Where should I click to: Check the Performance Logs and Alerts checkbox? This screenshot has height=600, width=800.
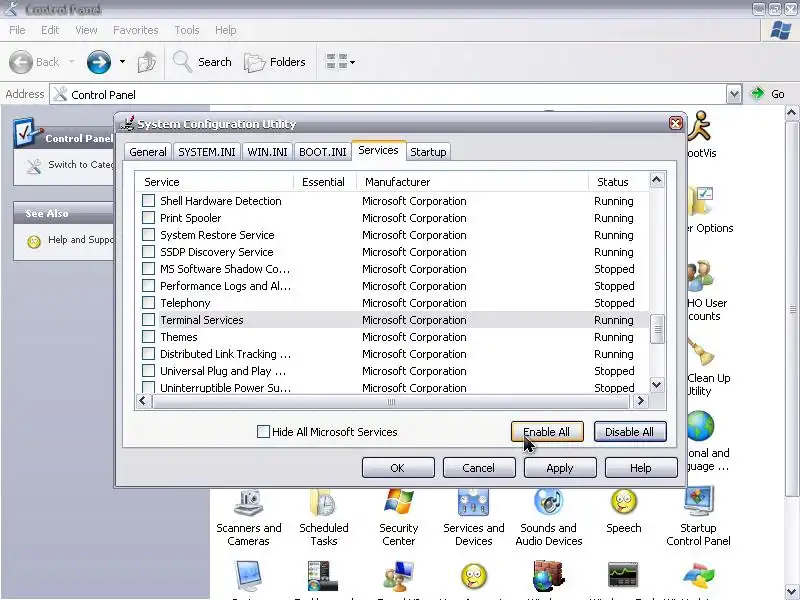tap(148, 286)
